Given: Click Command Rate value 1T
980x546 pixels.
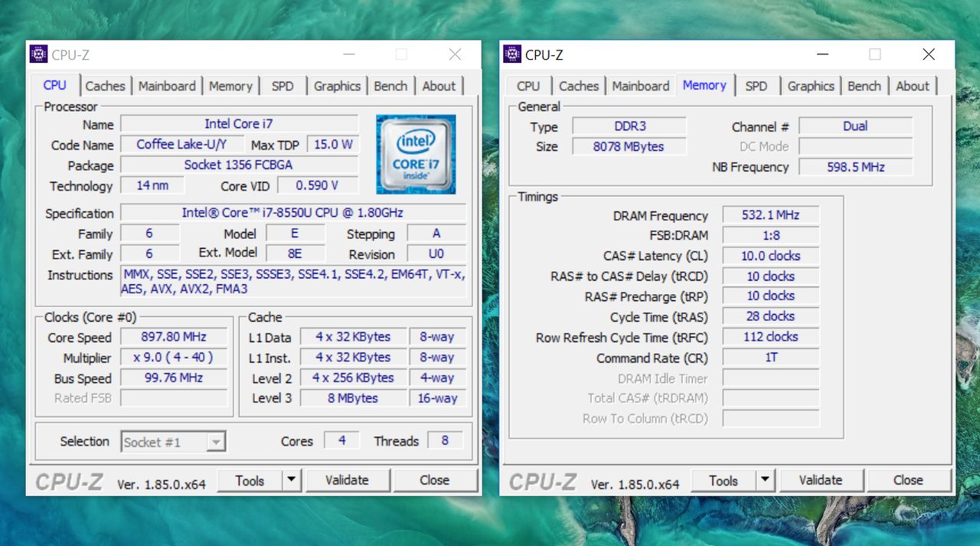Looking at the screenshot, I should click(x=771, y=357).
